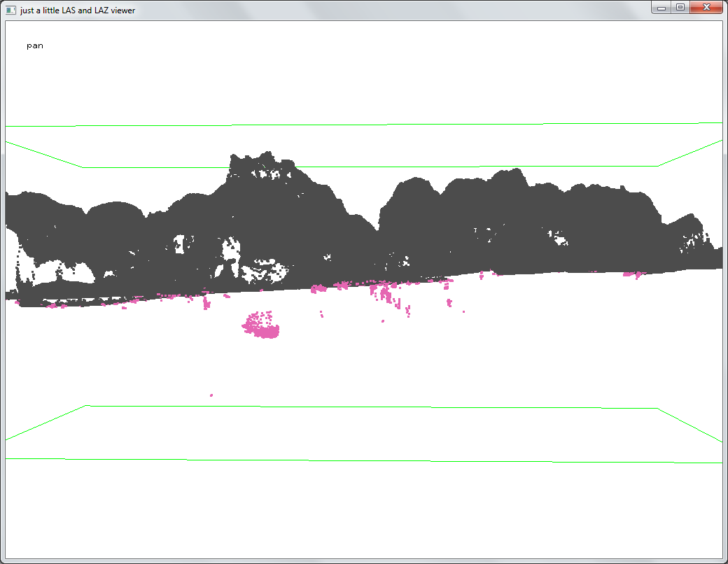Click the "pan" mode label
The image size is (728, 564).
click(x=35, y=45)
